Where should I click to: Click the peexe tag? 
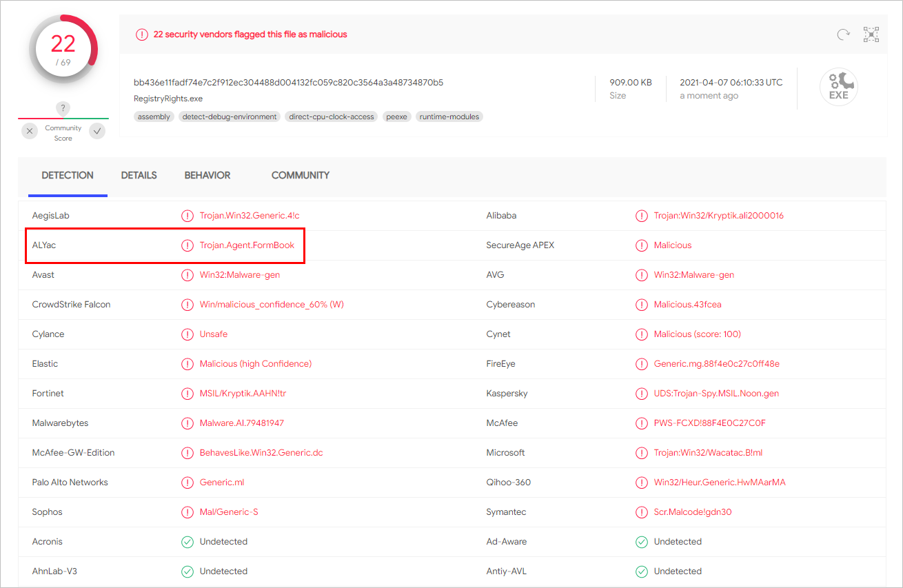click(397, 116)
